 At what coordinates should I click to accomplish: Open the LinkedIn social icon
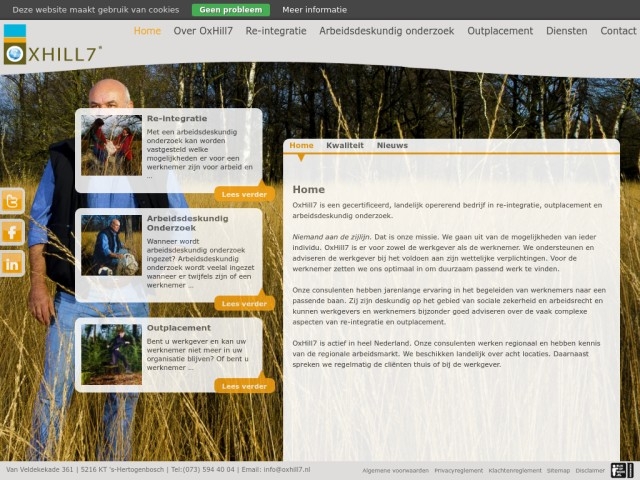(x=13, y=263)
